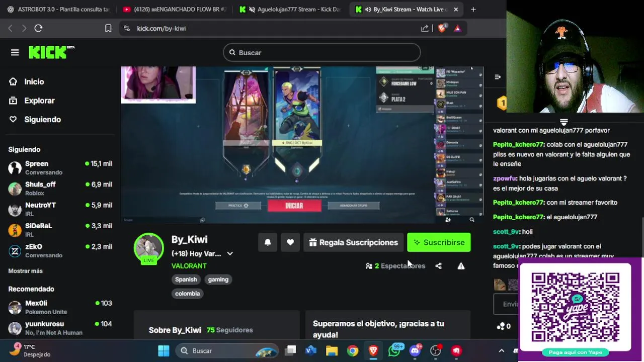
Task: Bookmark this page icon
Action: click(x=108, y=28)
